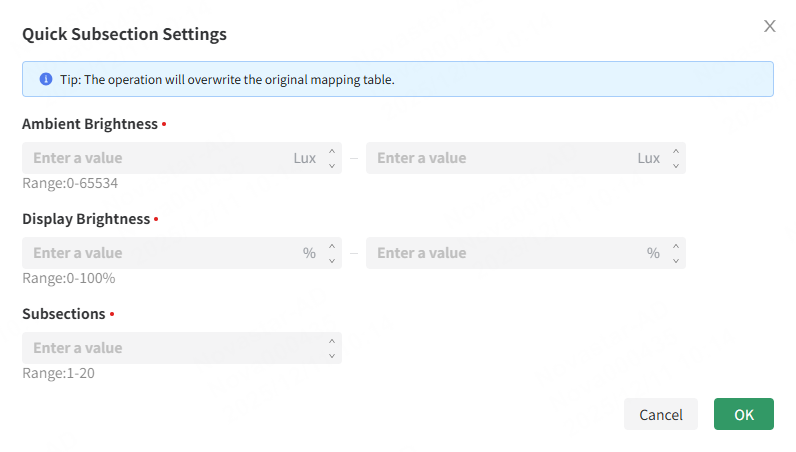Click the blue info icon in the tip banner
This screenshot has width=796, height=452.
coord(45,79)
